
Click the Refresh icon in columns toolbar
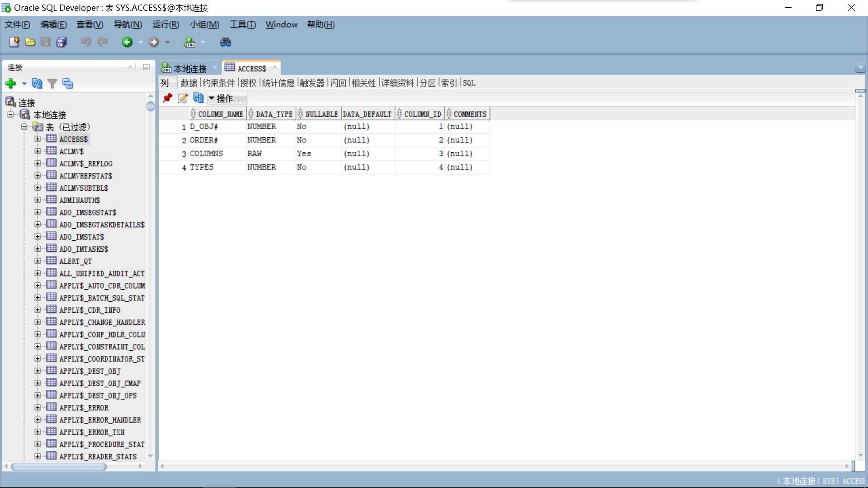pos(198,98)
